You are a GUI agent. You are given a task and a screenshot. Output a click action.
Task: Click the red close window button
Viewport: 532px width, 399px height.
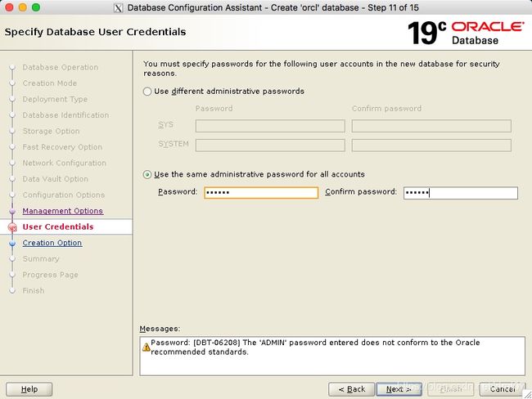(10, 7)
